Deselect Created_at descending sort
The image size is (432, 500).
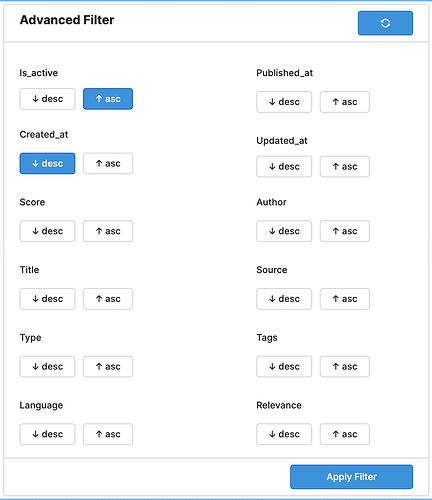pos(47,163)
